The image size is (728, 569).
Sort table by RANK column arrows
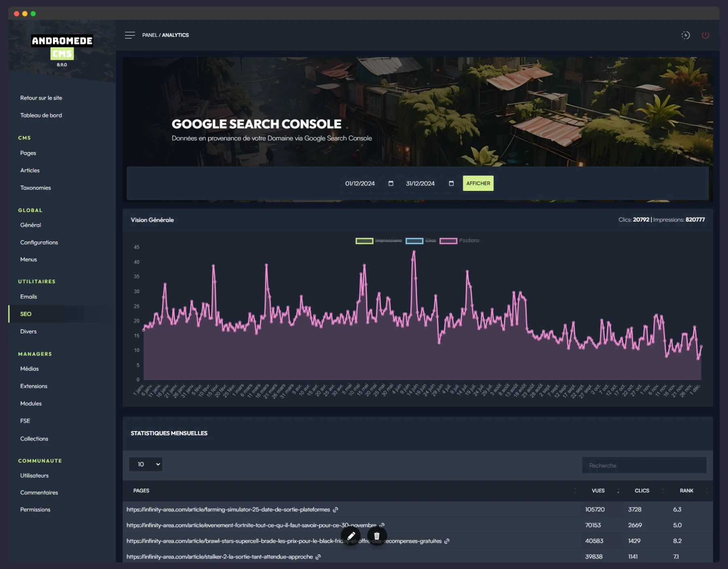707,491
